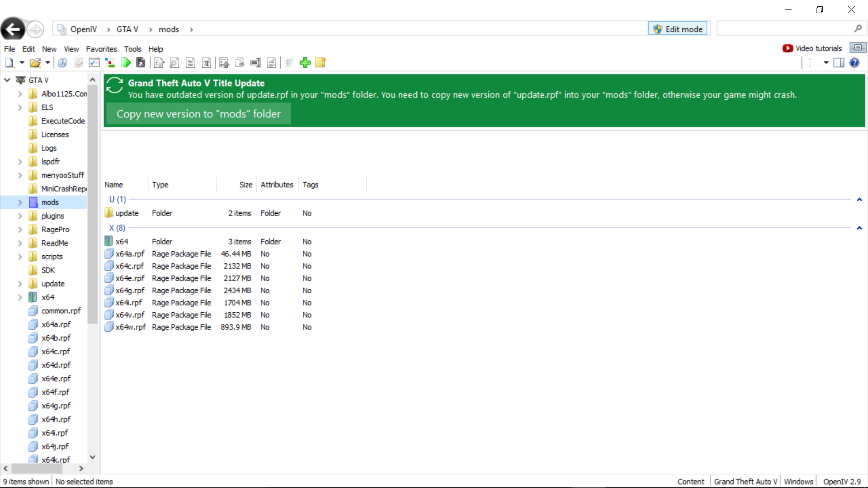Click the new folder toolbar icon

[x=321, y=63]
